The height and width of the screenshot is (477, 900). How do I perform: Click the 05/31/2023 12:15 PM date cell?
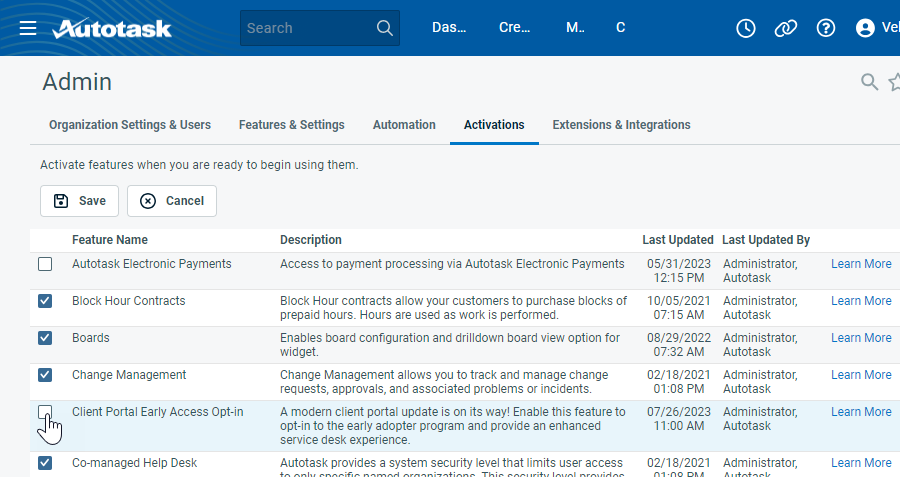(x=678, y=271)
